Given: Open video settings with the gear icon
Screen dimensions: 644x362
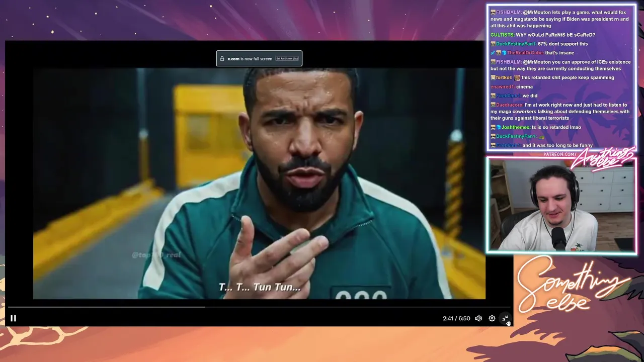Looking at the screenshot, I should coord(492,318).
